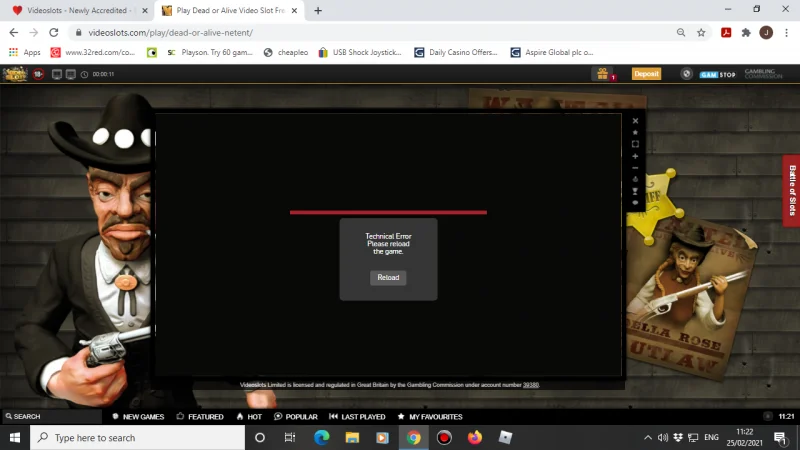Open the extensions puzzle icon
This screenshot has height=450, width=800.
pos(746,33)
